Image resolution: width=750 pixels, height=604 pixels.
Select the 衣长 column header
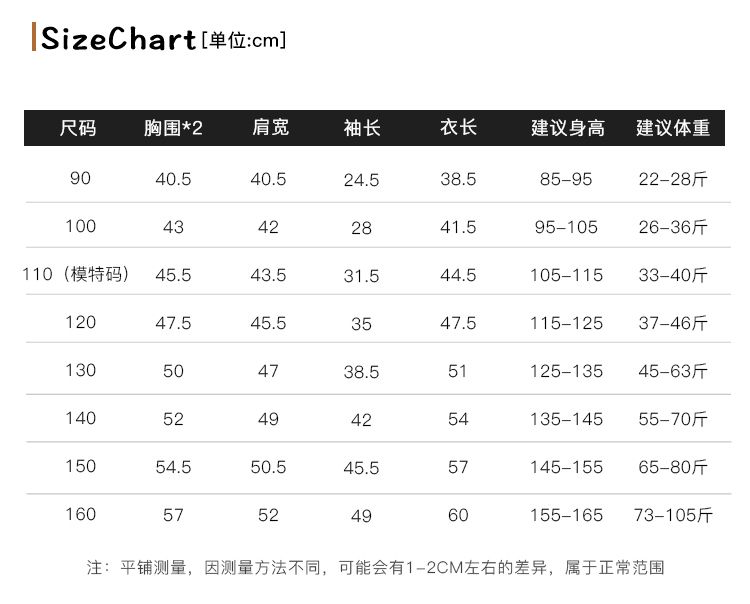(x=458, y=128)
